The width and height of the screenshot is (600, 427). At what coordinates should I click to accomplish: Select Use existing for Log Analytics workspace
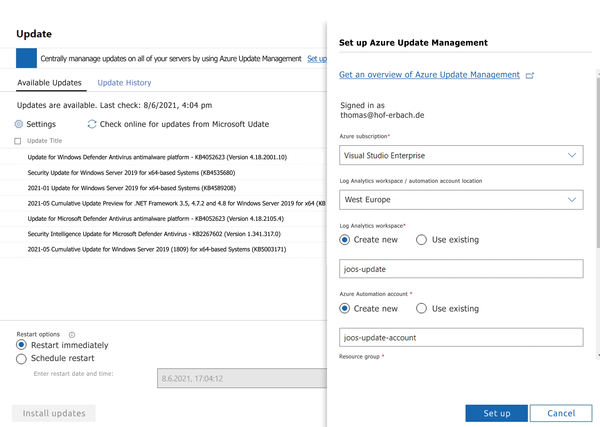click(x=421, y=240)
